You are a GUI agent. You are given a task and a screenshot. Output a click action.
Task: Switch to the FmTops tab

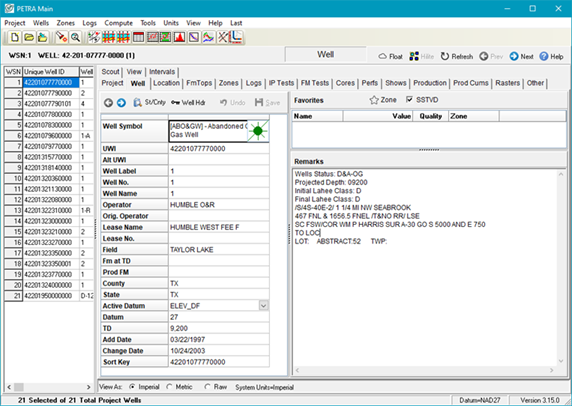[x=199, y=83]
